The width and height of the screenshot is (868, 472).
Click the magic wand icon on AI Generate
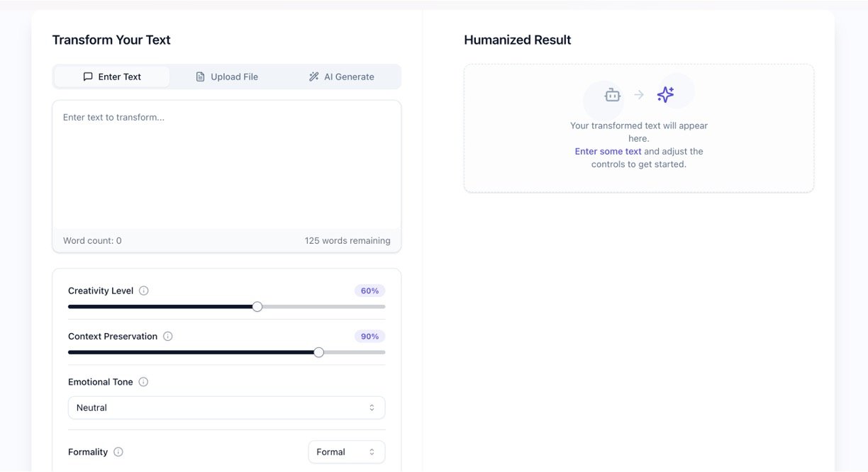313,77
